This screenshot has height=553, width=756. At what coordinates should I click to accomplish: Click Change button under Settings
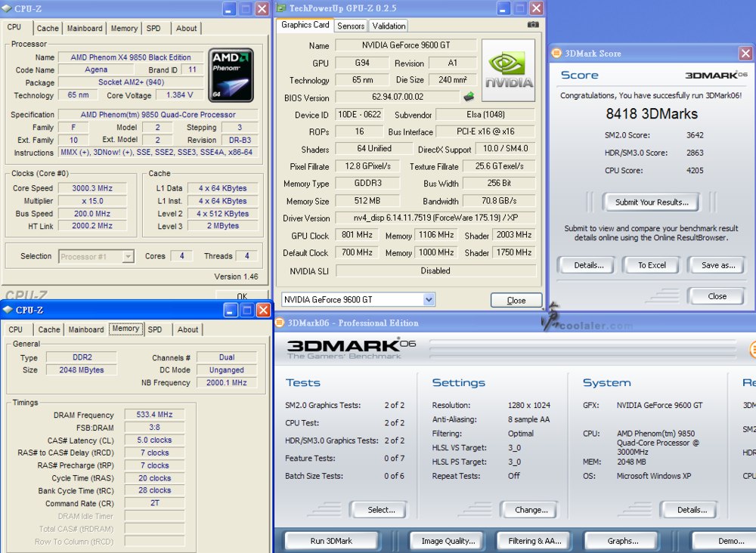[x=531, y=510]
